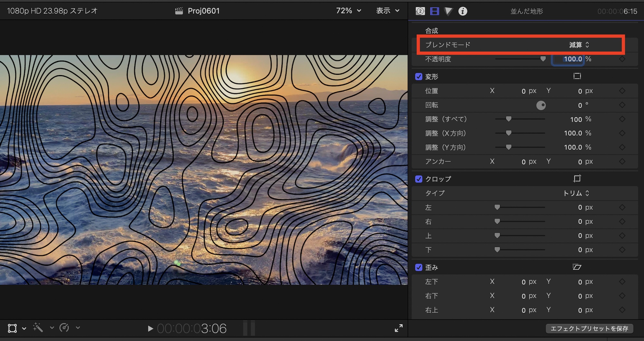Open the Color inspector triangle icon
The image size is (644, 341).
pos(448,11)
